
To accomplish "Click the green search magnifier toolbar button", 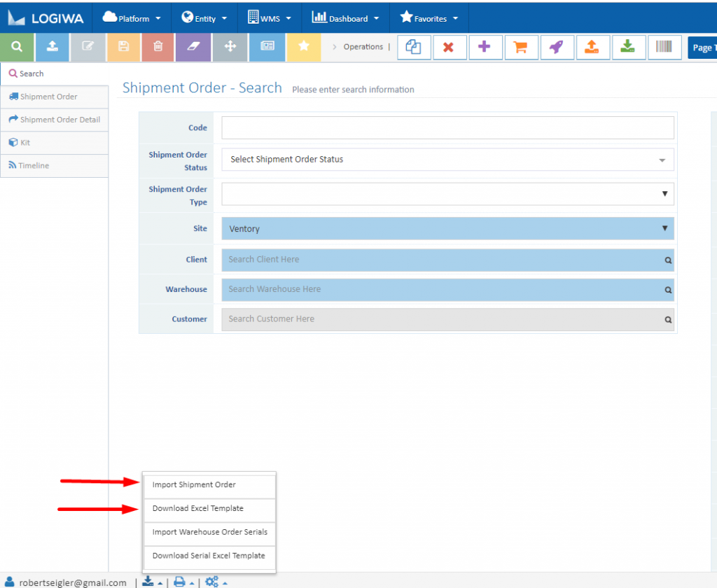I will 17,47.
